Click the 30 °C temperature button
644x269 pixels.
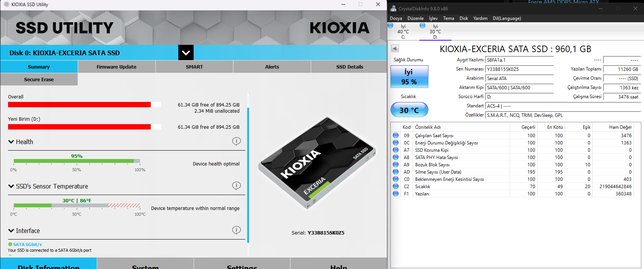pos(409,110)
